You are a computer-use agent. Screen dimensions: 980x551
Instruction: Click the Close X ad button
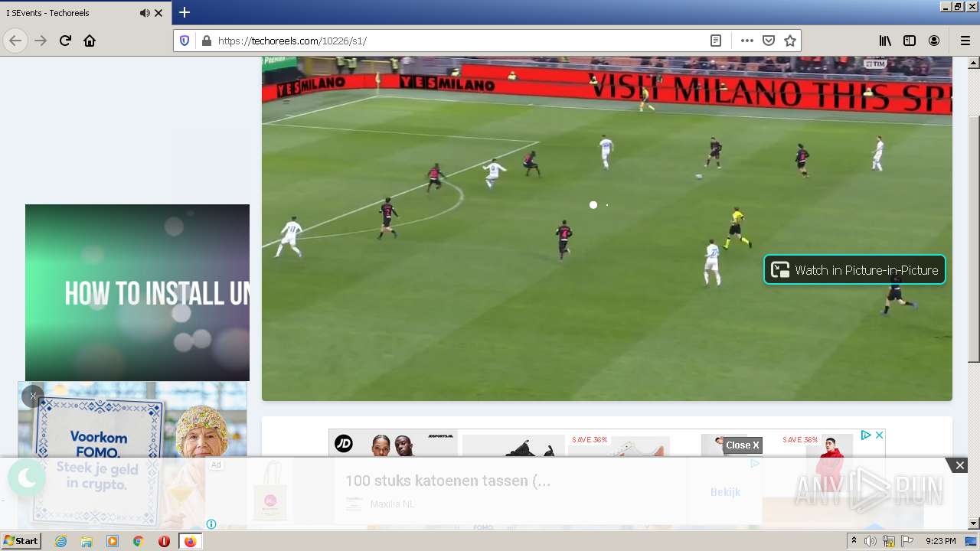[x=743, y=445]
